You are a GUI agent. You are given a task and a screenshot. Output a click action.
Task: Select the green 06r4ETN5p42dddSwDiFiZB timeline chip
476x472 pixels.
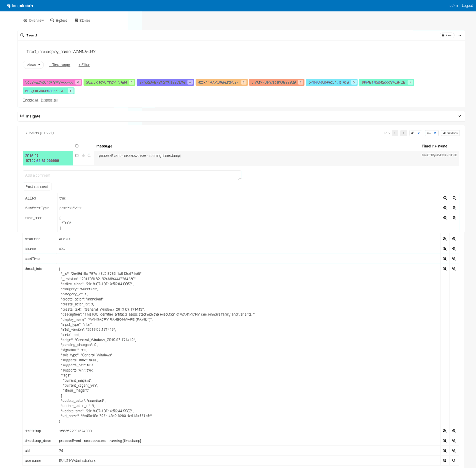[386, 82]
